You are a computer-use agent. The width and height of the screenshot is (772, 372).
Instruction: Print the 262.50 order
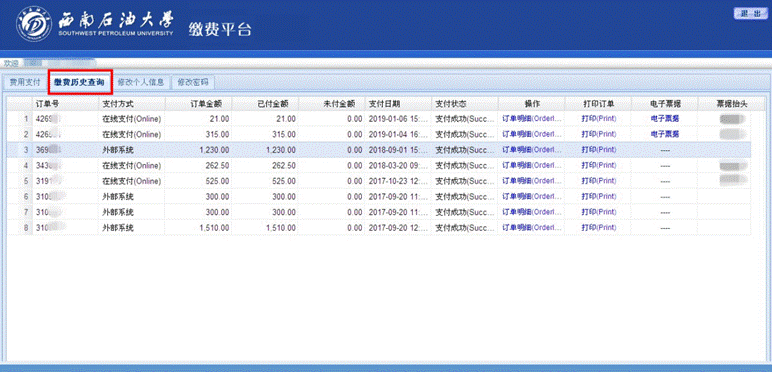click(599, 165)
